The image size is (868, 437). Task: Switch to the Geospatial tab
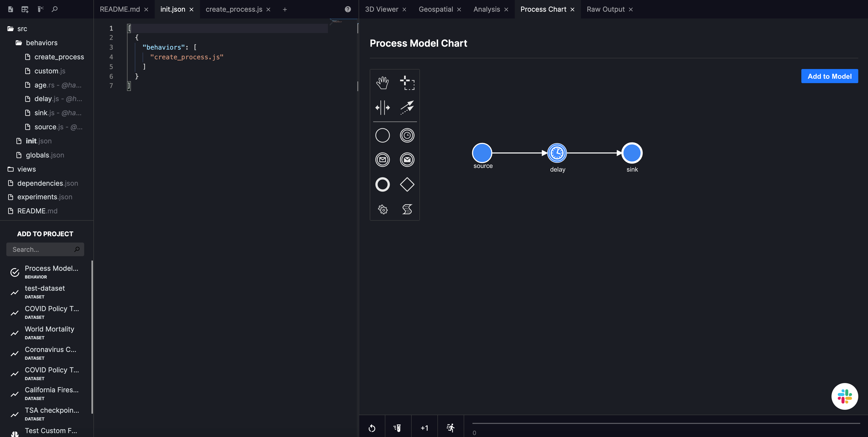click(436, 9)
